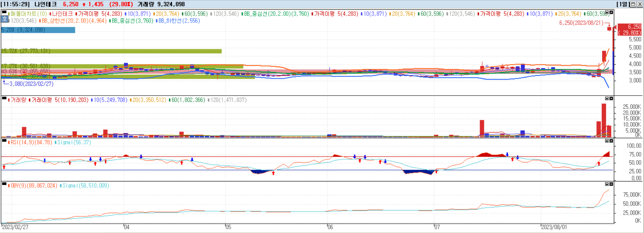The height and width of the screenshot is (233, 644).
Task: Select the OBV(9)(89,867,024) legend entry
Action: click(x=33, y=186)
